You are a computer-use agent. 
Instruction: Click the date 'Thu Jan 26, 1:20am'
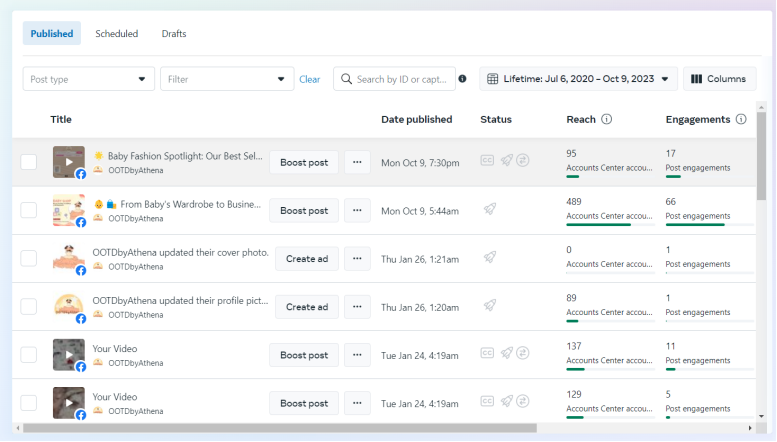coord(420,307)
